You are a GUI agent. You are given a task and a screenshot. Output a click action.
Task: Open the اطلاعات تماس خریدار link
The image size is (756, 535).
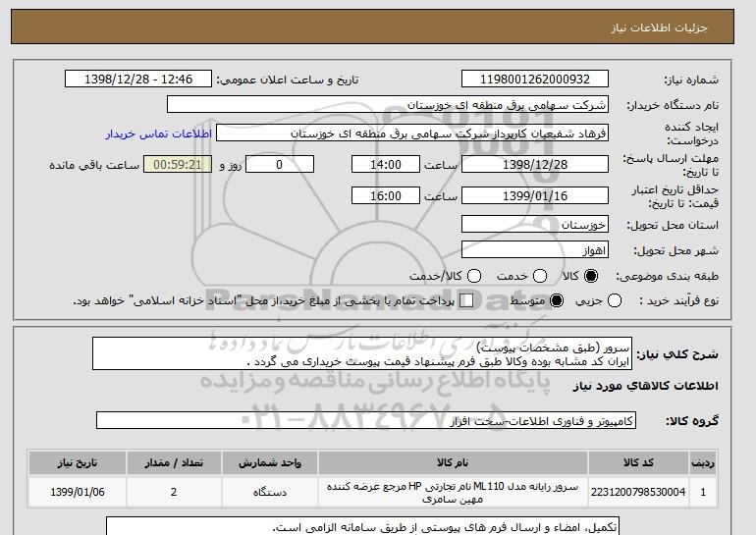(159, 134)
